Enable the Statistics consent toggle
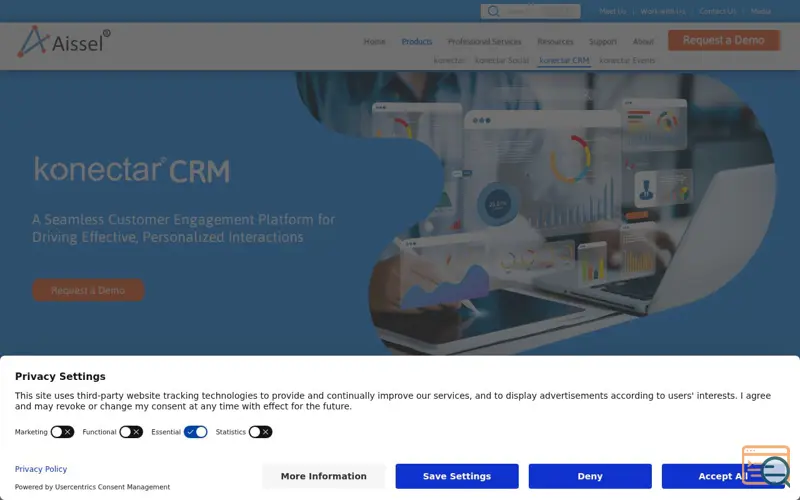This screenshot has width=800, height=500. (260, 432)
